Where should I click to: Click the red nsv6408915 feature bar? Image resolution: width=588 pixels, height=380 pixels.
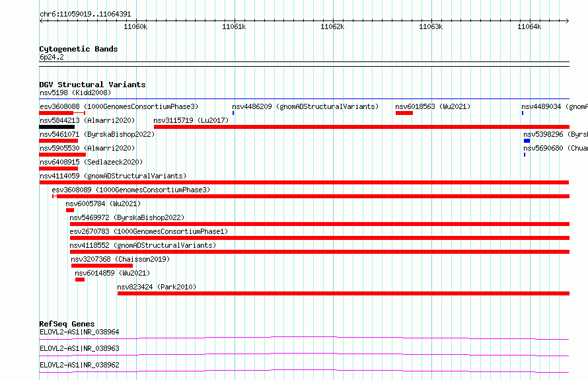coord(59,169)
